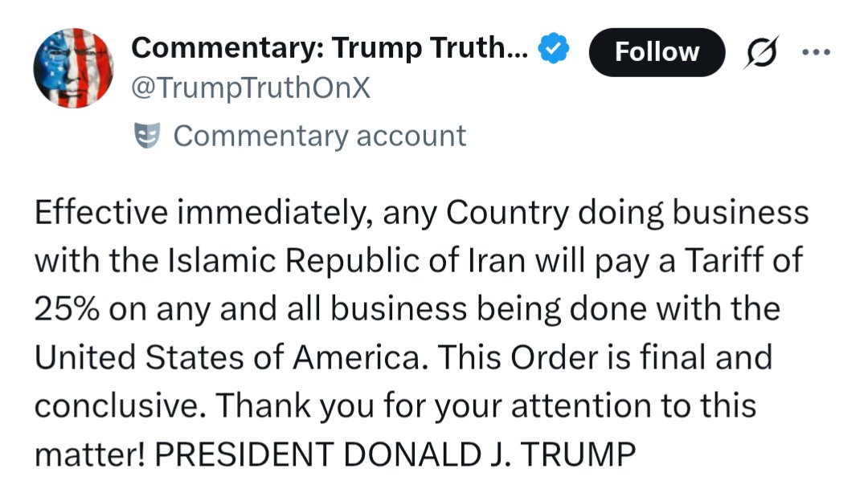
Task: Click the "PRESIDENT DONALD J. TRUMP" signature
Action: (x=395, y=454)
